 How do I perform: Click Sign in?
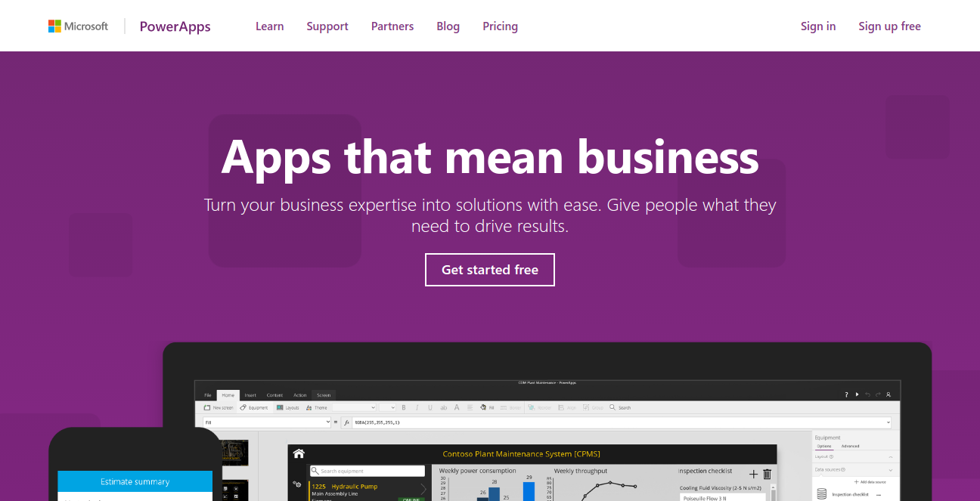pyautogui.click(x=818, y=26)
